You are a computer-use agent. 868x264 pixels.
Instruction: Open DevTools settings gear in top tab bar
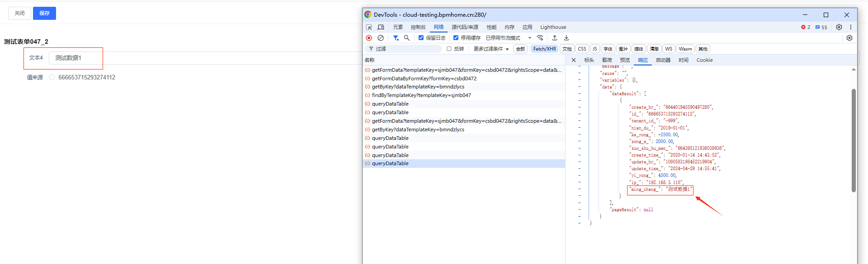tap(839, 27)
